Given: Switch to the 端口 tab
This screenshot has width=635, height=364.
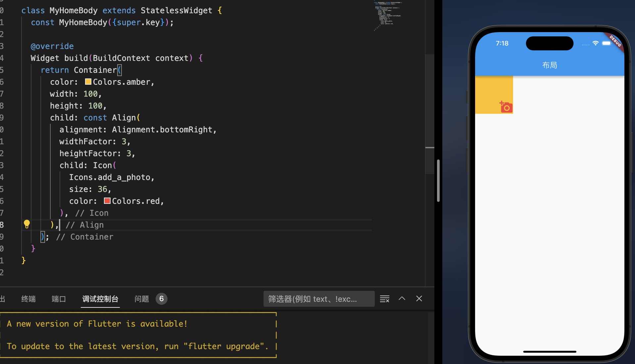Looking at the screenshot, I should (x=59, y=299).
